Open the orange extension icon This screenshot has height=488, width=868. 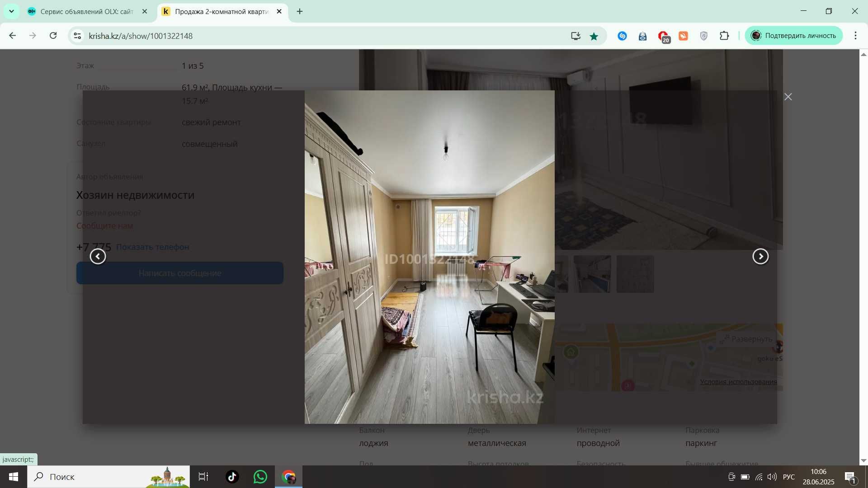coord(683,36)
